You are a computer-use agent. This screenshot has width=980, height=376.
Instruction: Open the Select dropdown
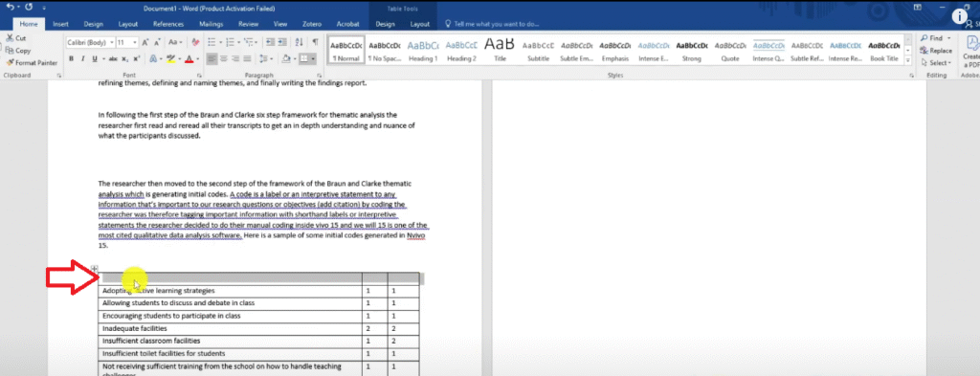pos(936,62)
